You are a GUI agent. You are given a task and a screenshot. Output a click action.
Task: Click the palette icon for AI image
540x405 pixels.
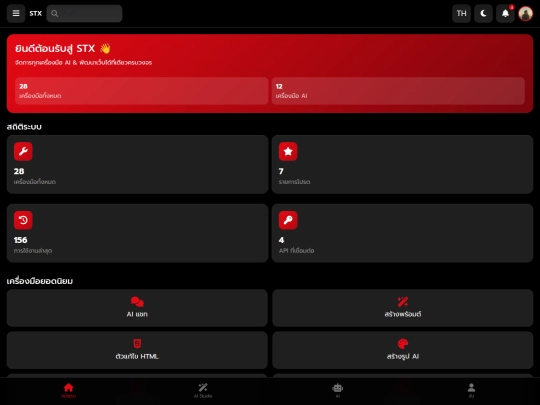click(403, 344)
